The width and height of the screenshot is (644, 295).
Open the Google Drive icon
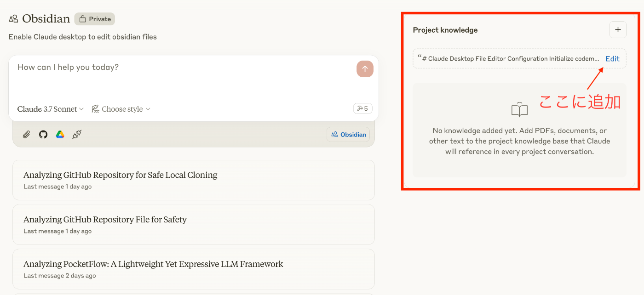tap(60, 135)
